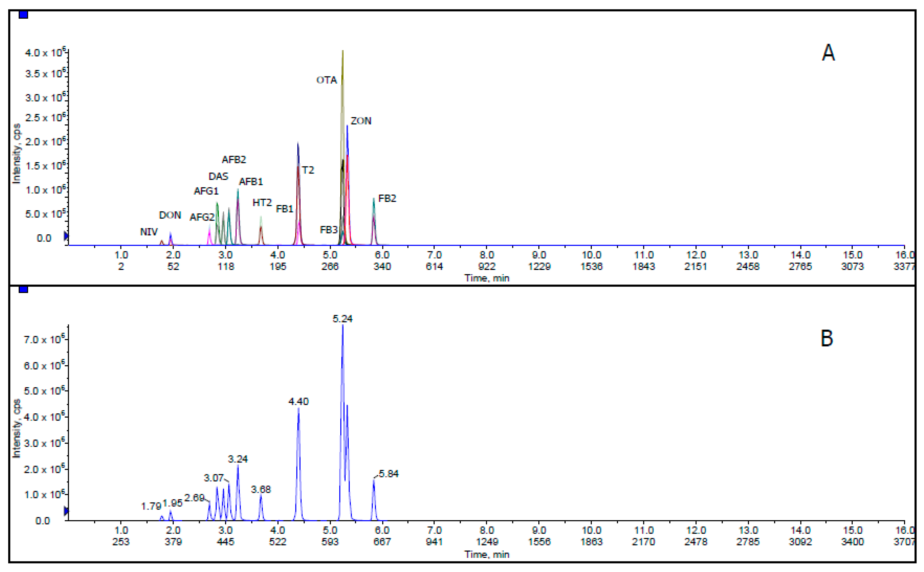The image size is (924, 572).
Task: Click the FB1 peak label
Action: coord(284,209)
